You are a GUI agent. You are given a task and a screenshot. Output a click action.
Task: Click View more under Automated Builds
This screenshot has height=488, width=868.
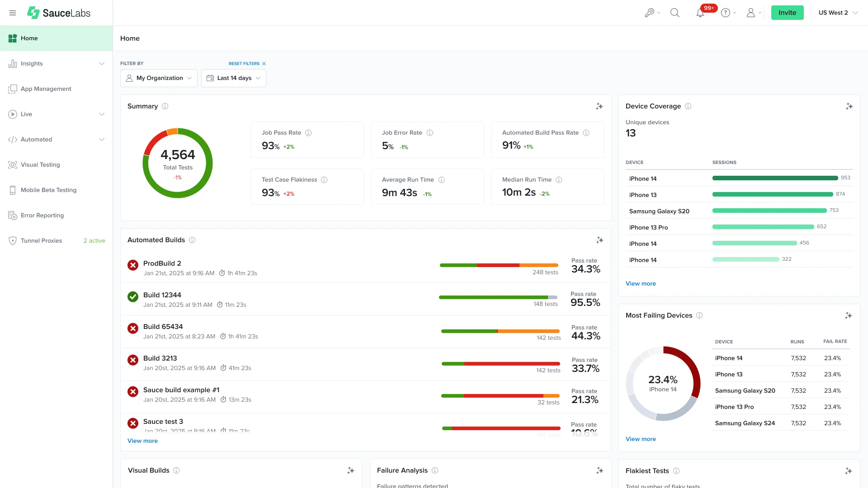(142, 441)
